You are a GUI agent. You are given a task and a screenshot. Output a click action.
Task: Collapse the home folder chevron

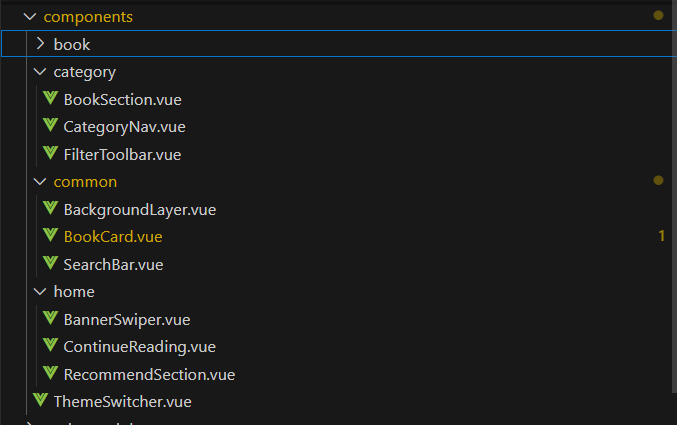coord(40,292)
